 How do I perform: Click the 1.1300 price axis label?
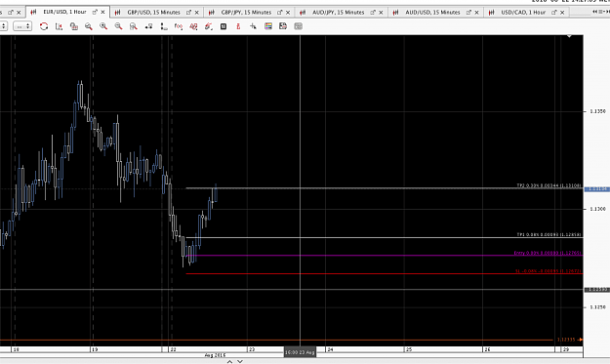(x=597, y=209)
